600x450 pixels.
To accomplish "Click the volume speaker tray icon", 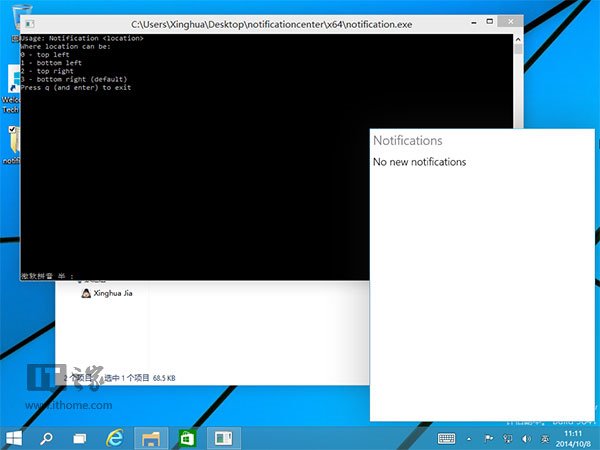I will 526,438.
